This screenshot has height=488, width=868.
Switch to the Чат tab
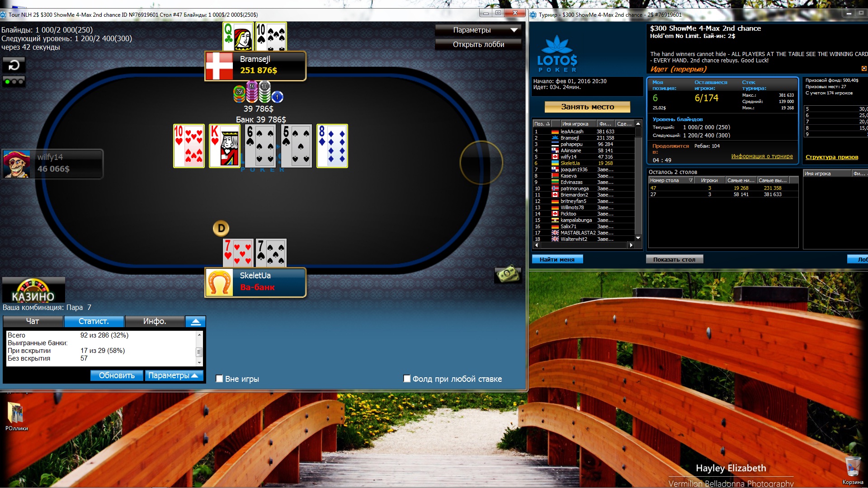33,321
